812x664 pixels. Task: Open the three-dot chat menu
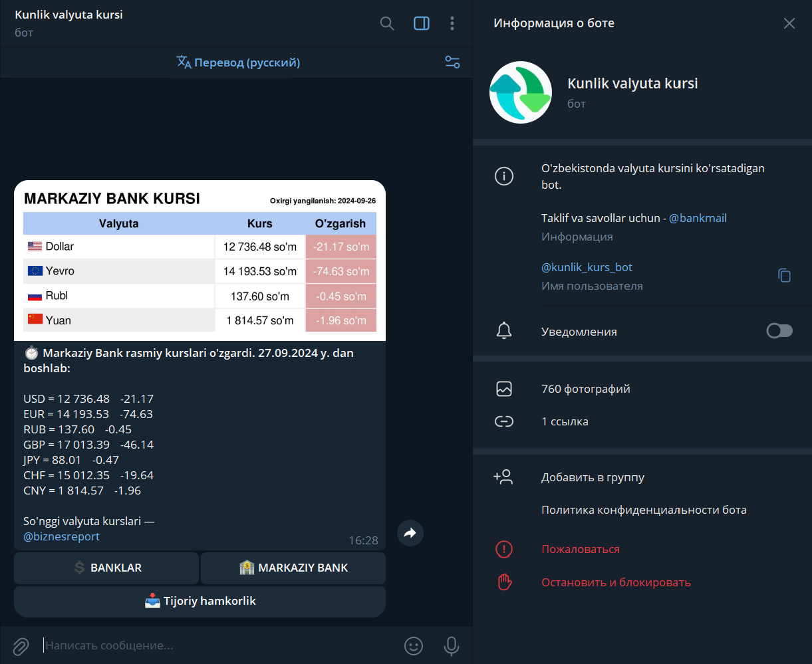click(452, 23)
